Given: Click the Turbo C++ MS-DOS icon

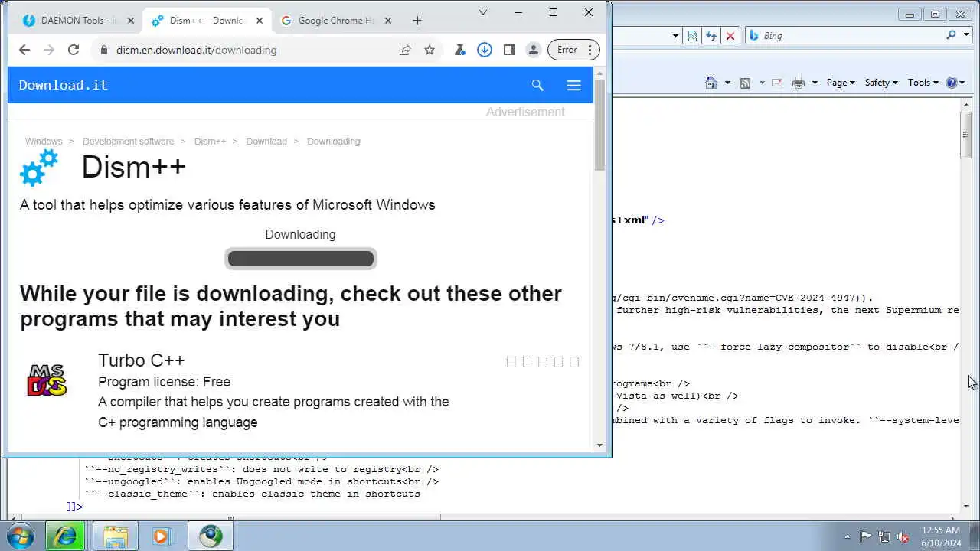Looking at the screenshot, I should 47,380.
